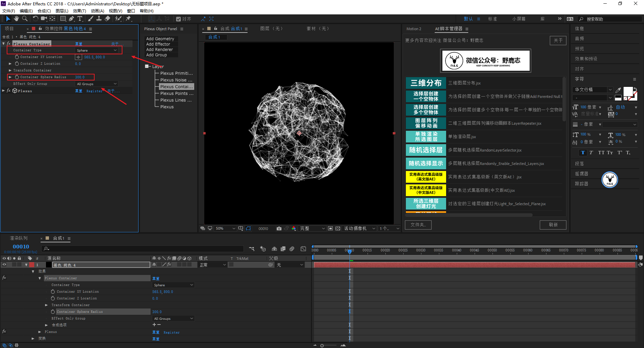Image resolution: width=644 pixels, height=348 pixels.
Task: Expand the Transform Container property group
Action: 10,70
